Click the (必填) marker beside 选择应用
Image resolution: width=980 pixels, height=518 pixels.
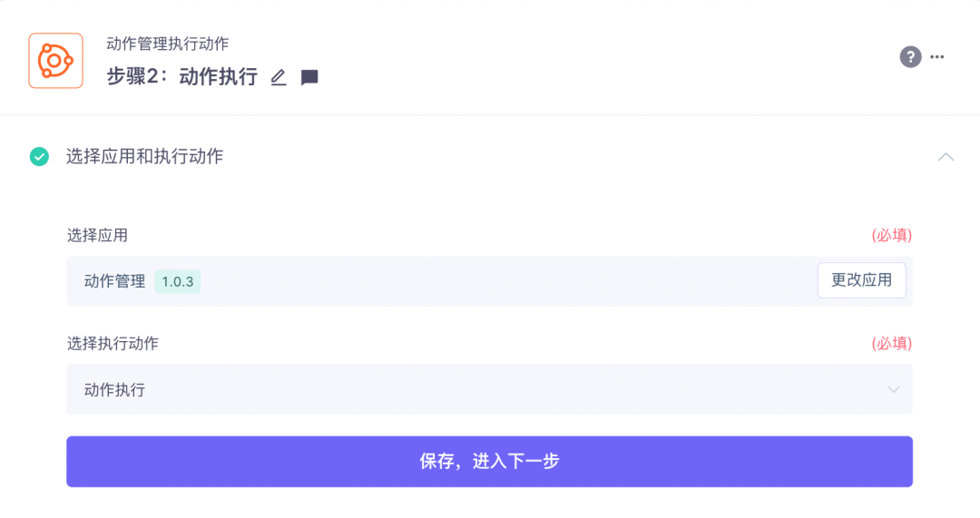[891, 236]
